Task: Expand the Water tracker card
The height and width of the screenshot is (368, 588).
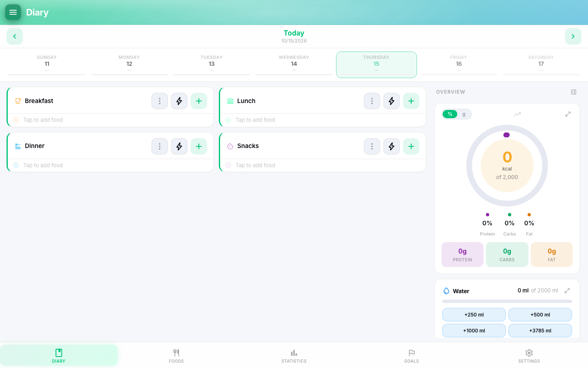Action: (567, 291)
